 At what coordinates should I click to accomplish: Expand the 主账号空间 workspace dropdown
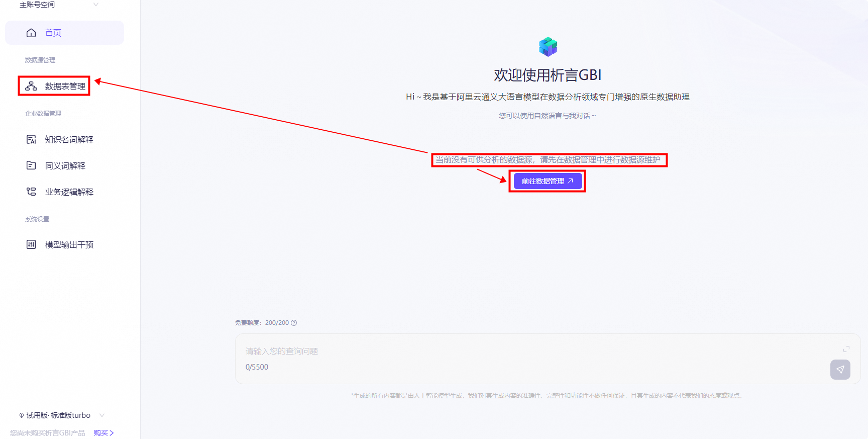(x=59, y=5)
